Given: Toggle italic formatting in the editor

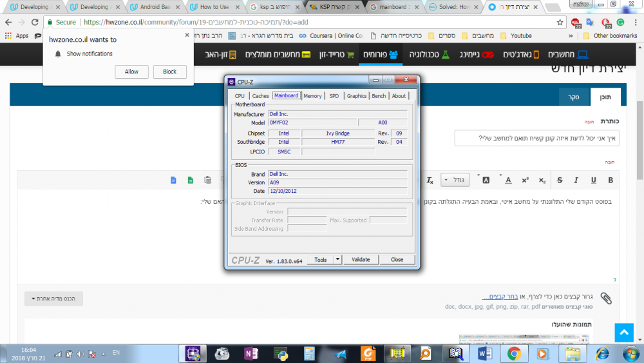Looking at the screenshot, I should [x=576, y=180].
